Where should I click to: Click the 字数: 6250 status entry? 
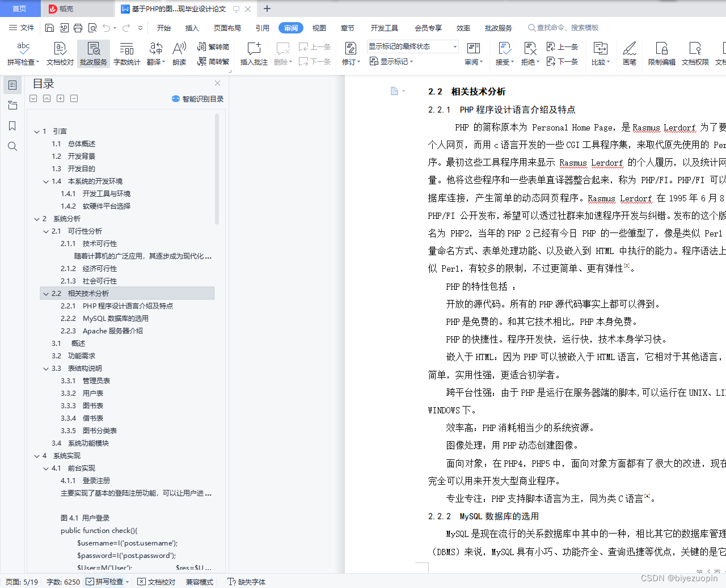[63, 582]
